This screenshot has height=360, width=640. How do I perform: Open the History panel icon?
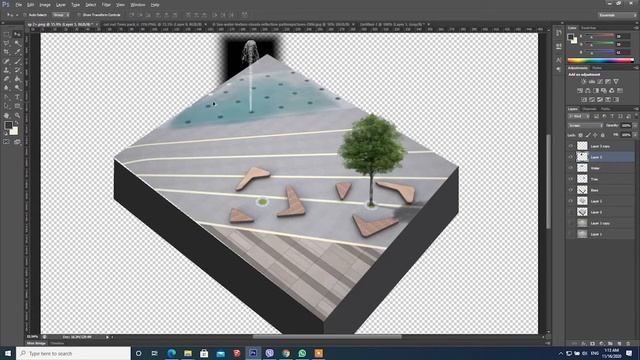[x=559, y=33]
